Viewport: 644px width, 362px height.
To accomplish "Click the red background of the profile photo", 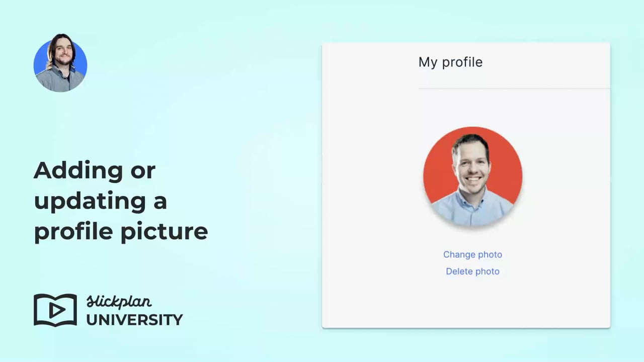I will [x=438, y=166].
